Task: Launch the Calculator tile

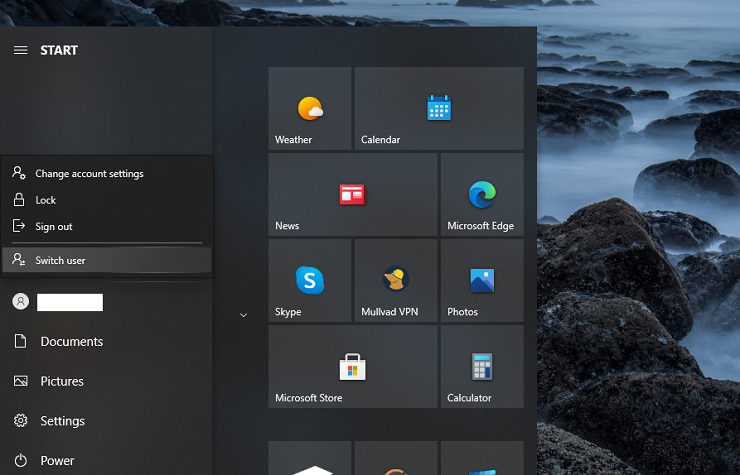Action: point(482,367)
